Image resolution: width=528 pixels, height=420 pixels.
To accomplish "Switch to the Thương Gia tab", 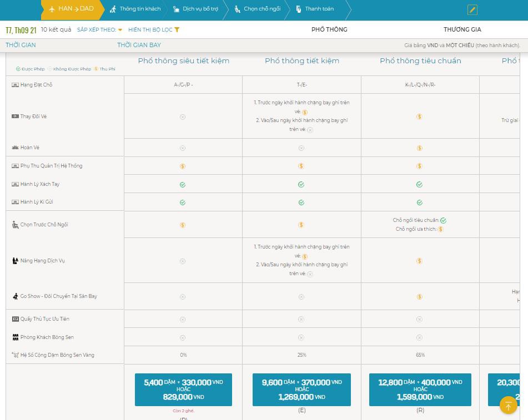I will click(x=462, y=29).
